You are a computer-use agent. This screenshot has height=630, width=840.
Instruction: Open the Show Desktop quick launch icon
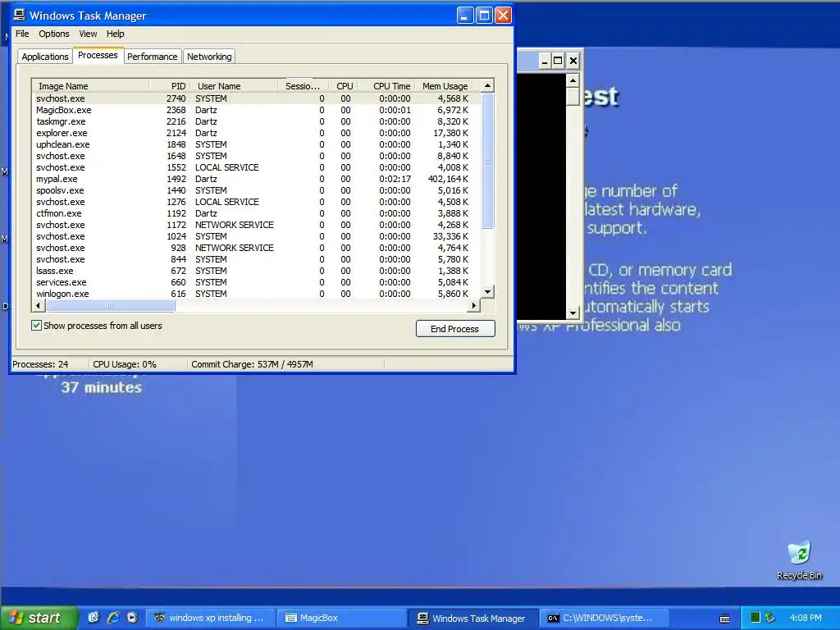[94, 617]
